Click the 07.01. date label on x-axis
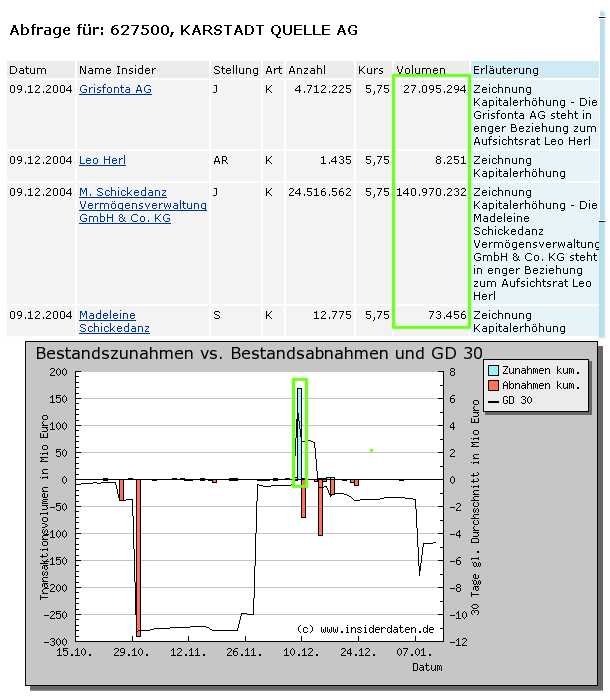This screenshot has width=610, height=700. tap(415, 652)
